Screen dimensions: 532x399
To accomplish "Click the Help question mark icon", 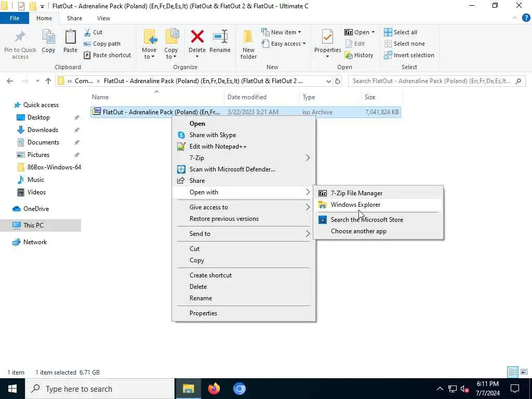I will click(x=526, y=18).
